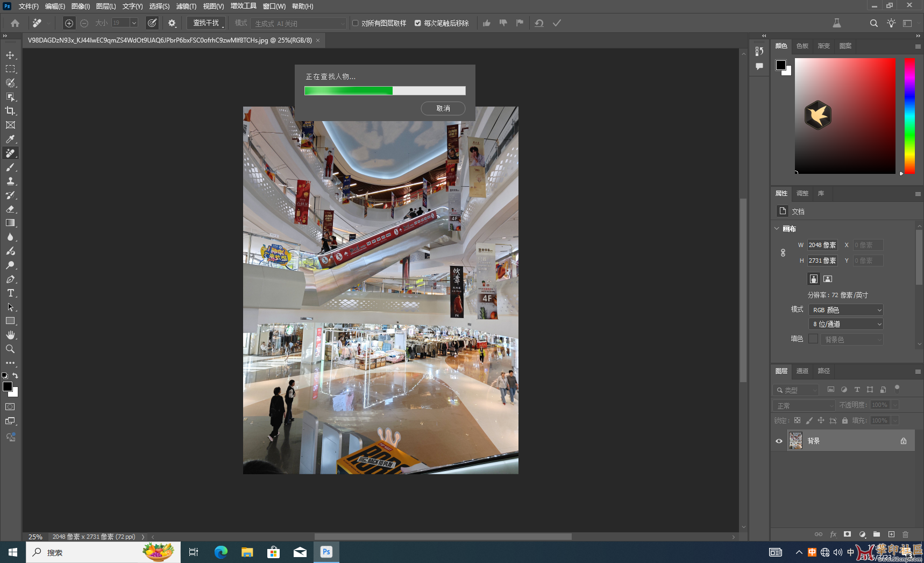Open the 图像(I) menu
Screen dimensions: 924x563
81,6
